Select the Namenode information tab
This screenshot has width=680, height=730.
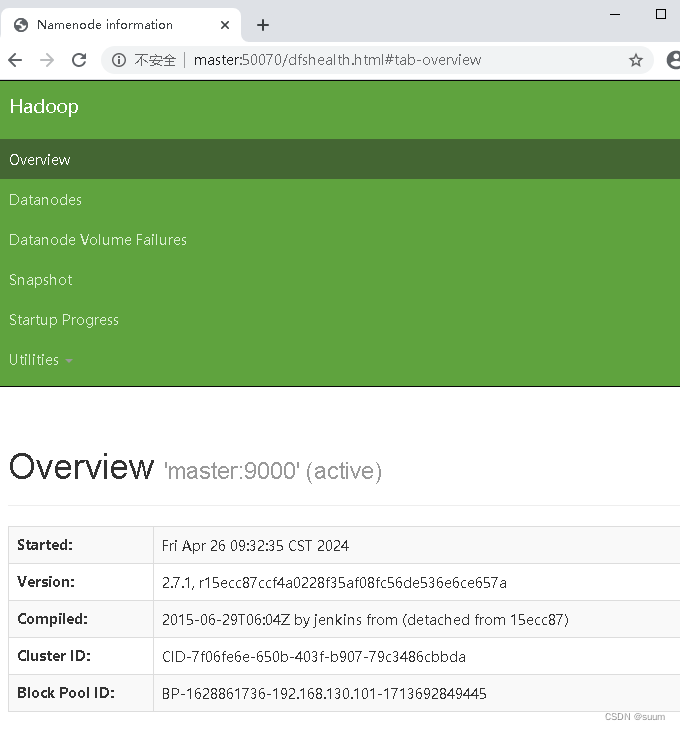[121, 25]
